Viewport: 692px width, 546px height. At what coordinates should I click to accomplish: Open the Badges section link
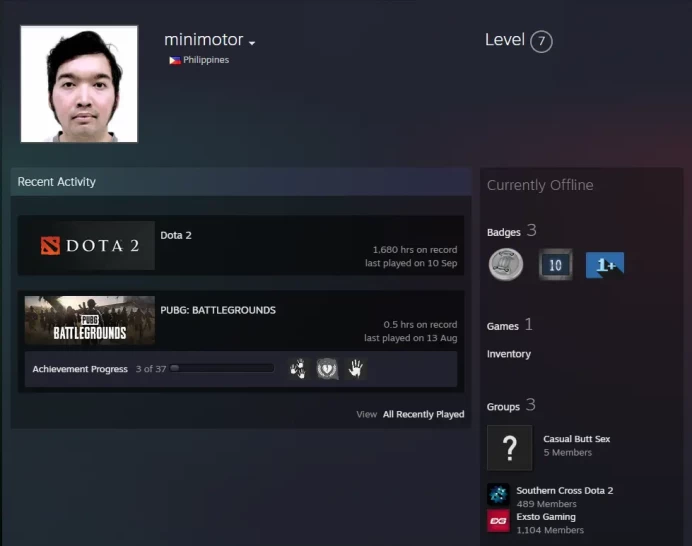pos(504,233)
